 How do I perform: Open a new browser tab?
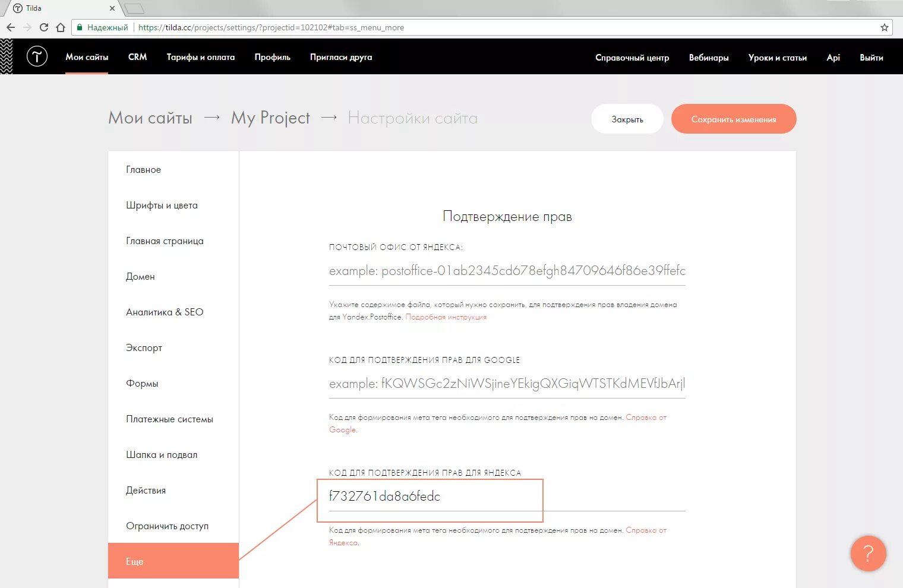point(135,8)
